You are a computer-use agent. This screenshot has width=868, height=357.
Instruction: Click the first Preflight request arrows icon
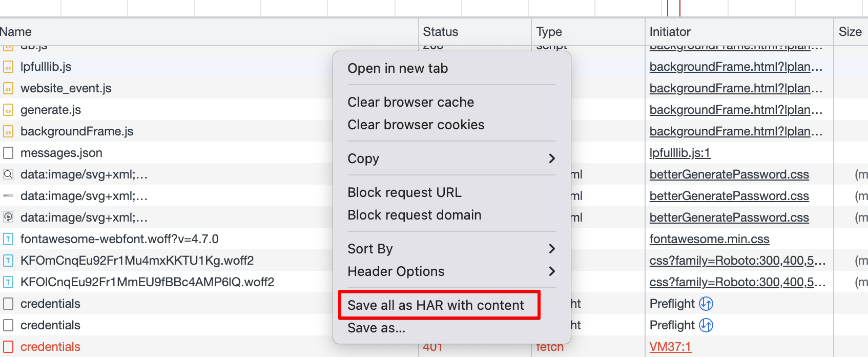[706, 304]
